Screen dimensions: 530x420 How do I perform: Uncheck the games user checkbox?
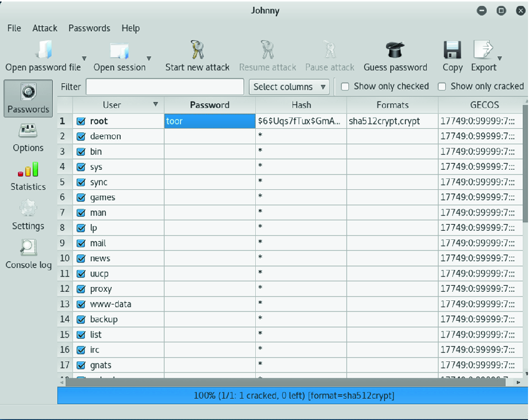click(81, 197)
